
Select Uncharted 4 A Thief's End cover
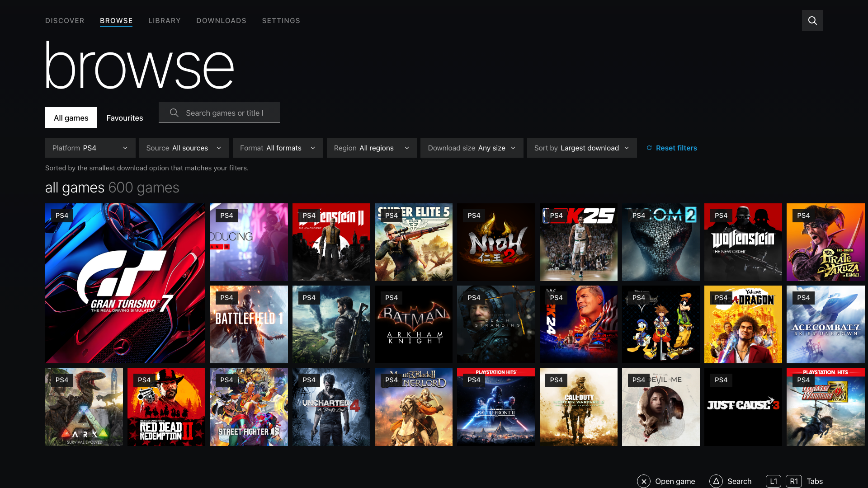click(x=331, y=407)
